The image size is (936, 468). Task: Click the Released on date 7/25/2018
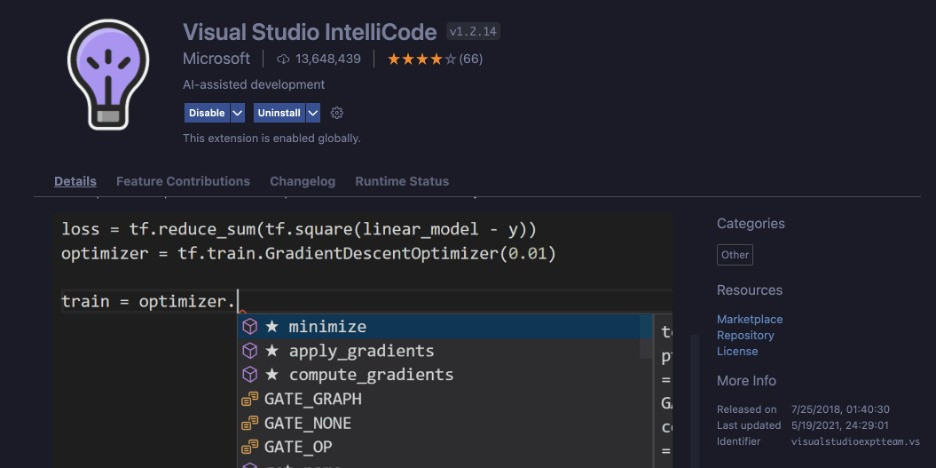tap(840, 410)
